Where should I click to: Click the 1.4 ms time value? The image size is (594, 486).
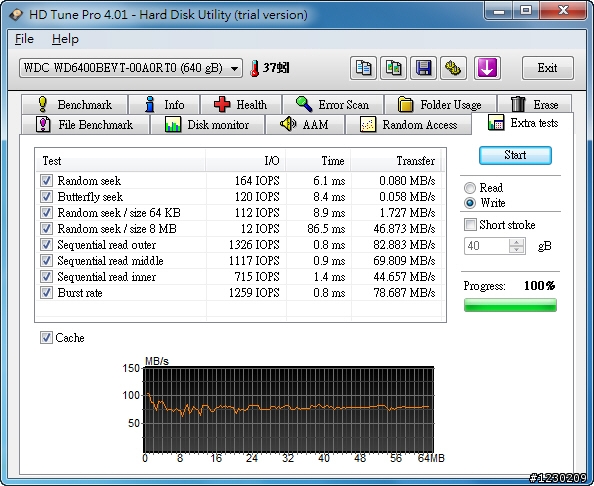pos(329,277)
